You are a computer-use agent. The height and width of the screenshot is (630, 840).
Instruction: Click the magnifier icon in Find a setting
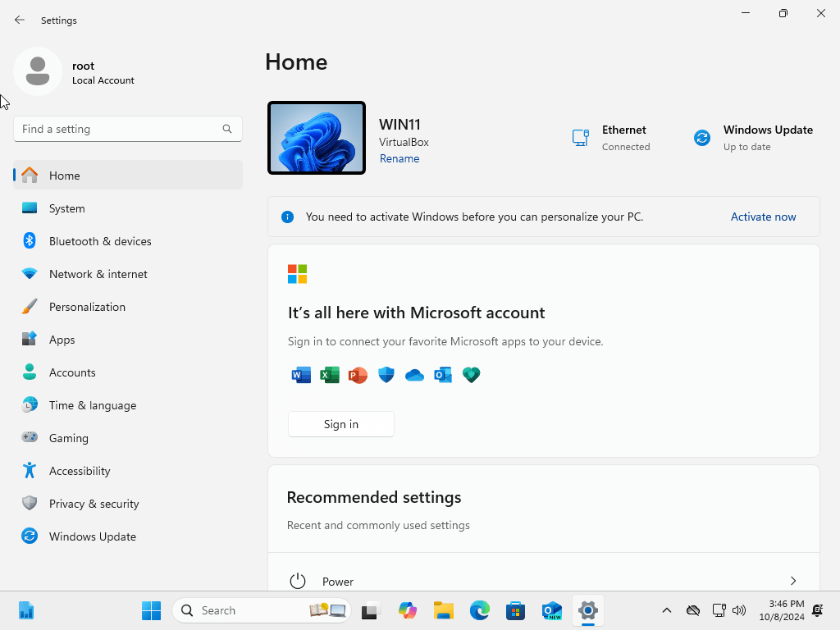pyautogui.click(x=227, y=129)
